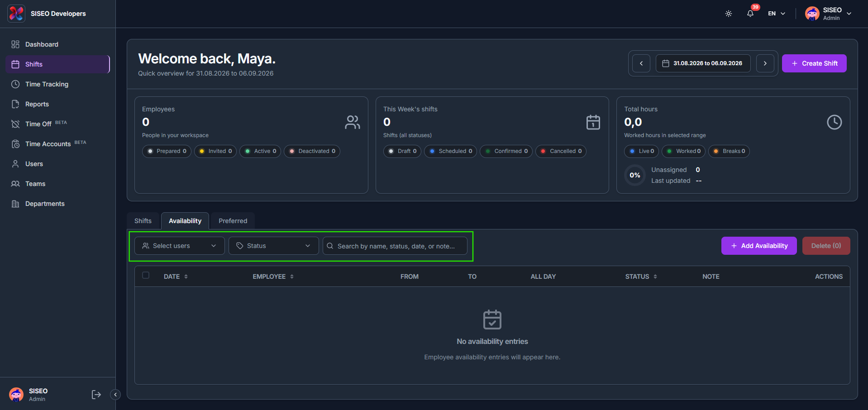
Task: Sort table by DATE column arrows
Action: 186,277
